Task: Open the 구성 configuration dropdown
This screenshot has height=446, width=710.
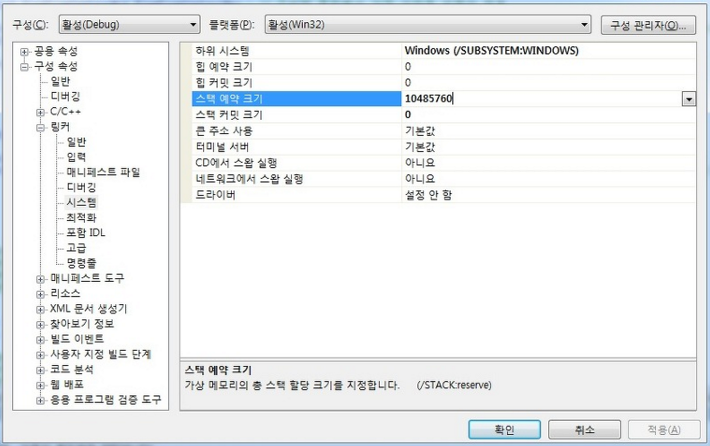Action: [129, 24]
